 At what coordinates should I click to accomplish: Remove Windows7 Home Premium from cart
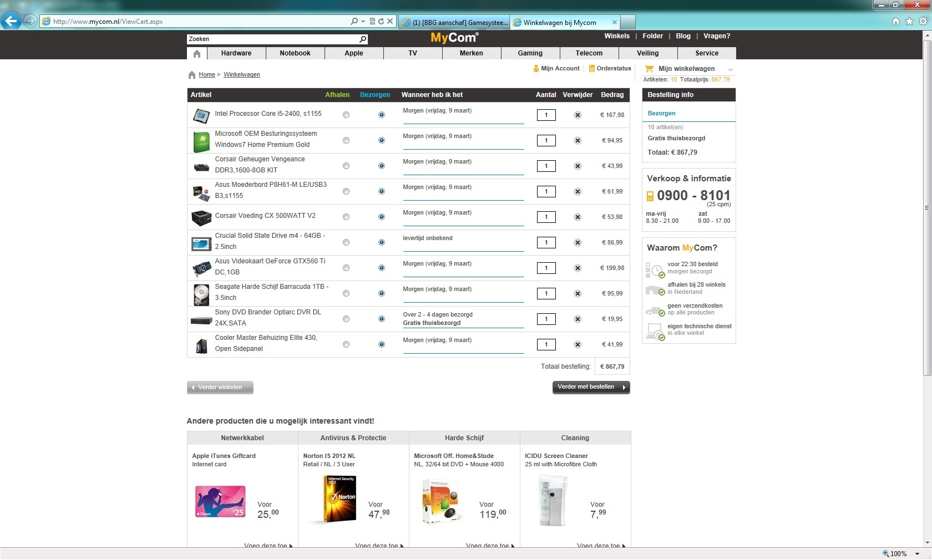point(578,141)
